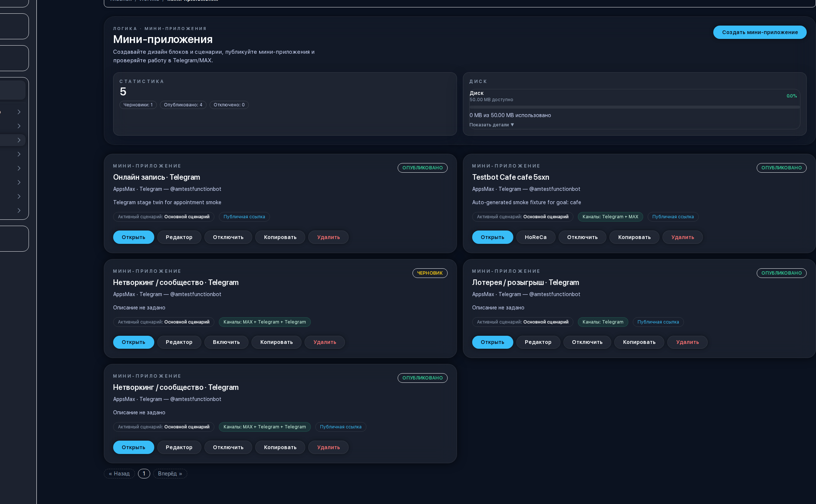Expand the highlighted sidebar row chevron
This screenshot has width=816, height=504.
click(19, 140)
